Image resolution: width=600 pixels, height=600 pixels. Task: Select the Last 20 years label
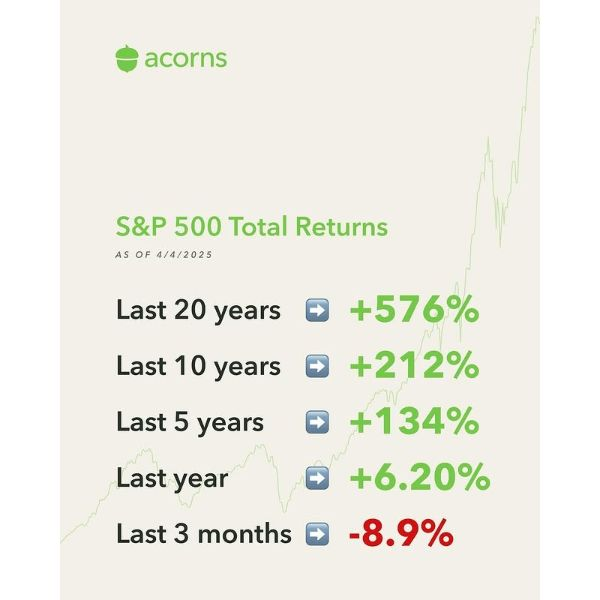[199, 311]
